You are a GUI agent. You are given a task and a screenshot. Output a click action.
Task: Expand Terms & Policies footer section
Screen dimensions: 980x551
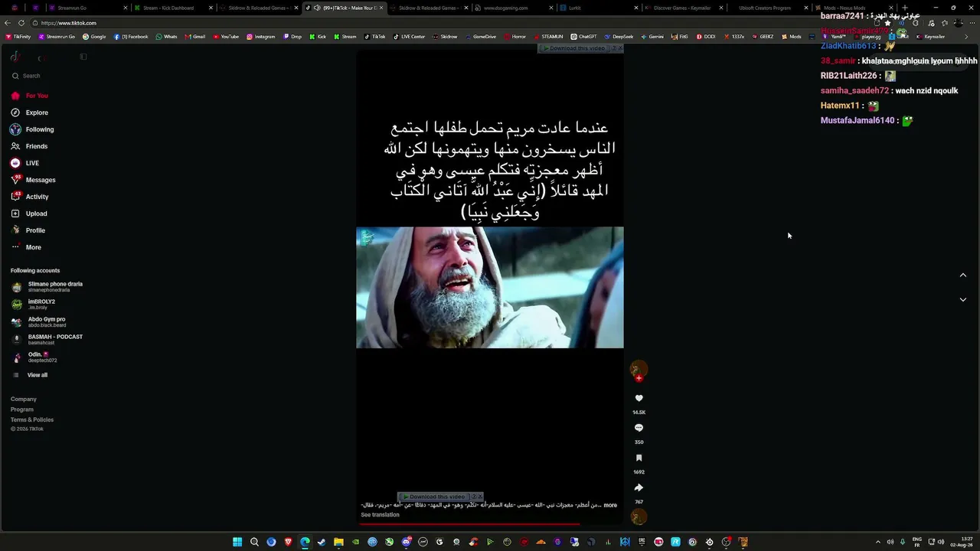[32, 419]
